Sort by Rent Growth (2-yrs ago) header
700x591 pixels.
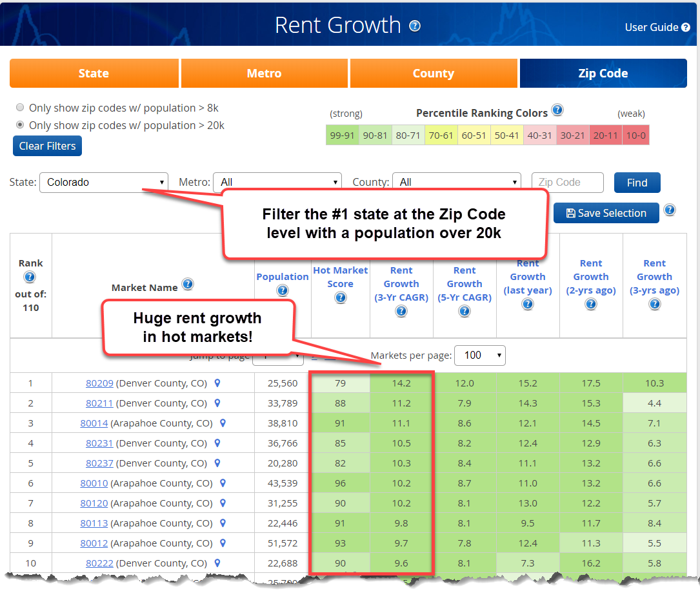[x=590, y=277]
